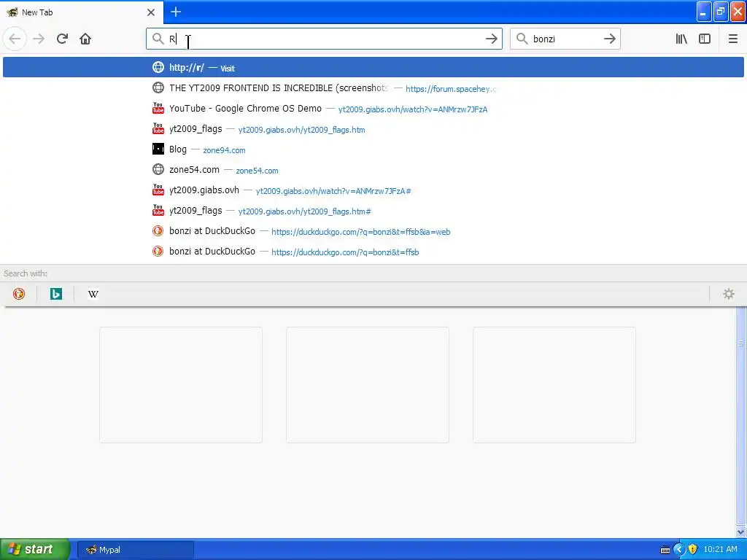Minimize the browser window
The width and height of the screenshot is (747, 560).
click(704, 12)
